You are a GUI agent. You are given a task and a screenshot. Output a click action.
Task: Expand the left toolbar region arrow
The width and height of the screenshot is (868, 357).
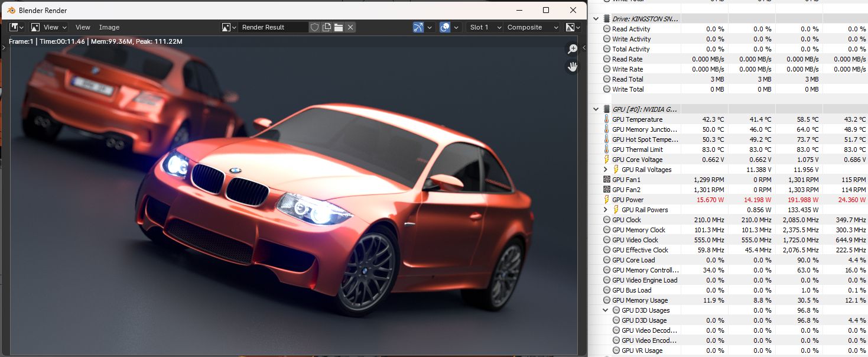click(4, 47)
